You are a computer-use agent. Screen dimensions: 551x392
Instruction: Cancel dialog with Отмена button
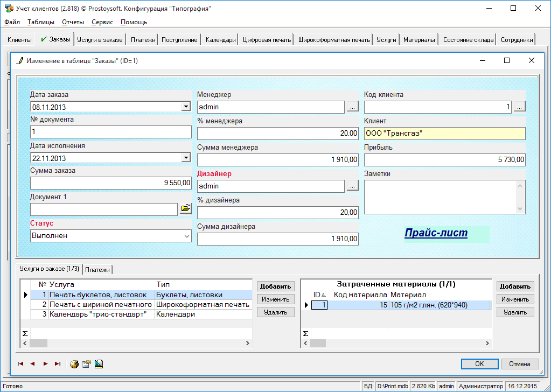point(520,364)
